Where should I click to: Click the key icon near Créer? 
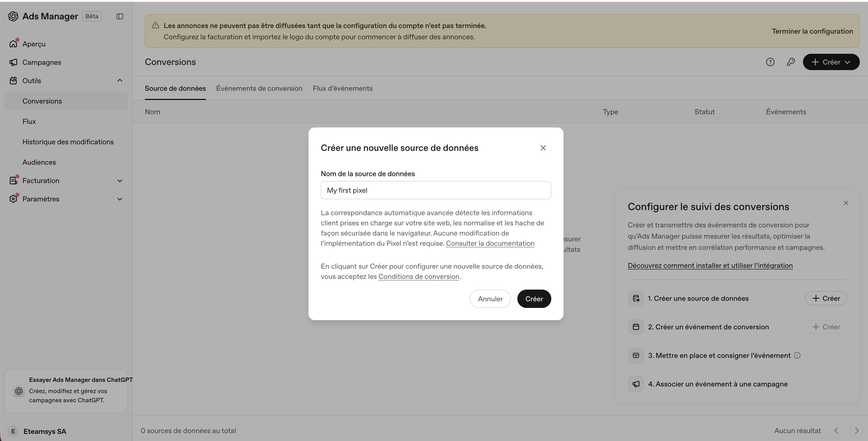tap(790, 62)
